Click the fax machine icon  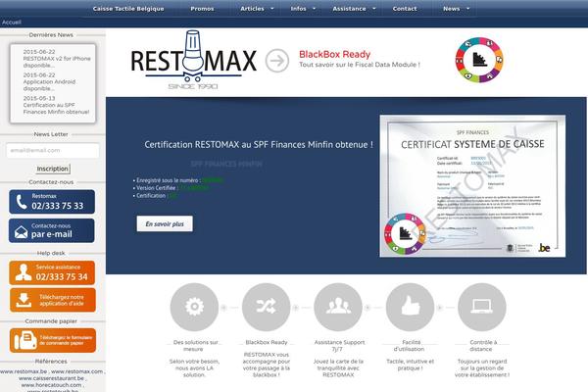[25, 341]
